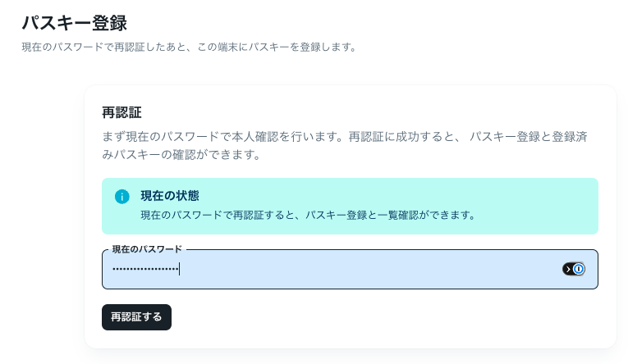Select the パスキー登録 page heading
This screenshot has height=364, width=628.
pyautogui.click(x=75, y=23)
